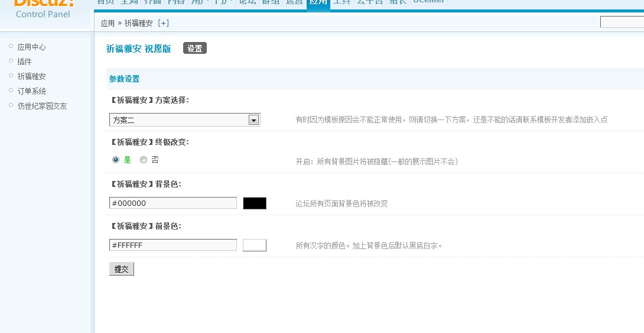644x333 pixels.
Task: Click the 【祈福雅安】前景色 label
Action: (145, 226)
